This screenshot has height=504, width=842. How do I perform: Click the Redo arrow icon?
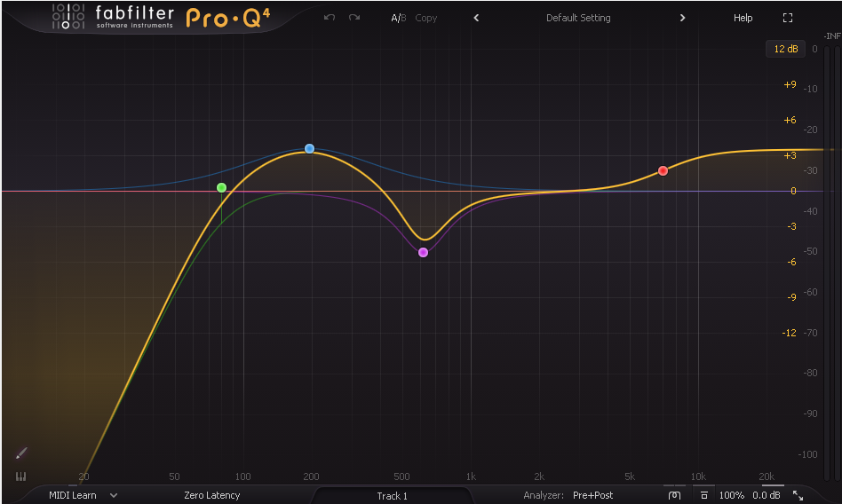354,18
